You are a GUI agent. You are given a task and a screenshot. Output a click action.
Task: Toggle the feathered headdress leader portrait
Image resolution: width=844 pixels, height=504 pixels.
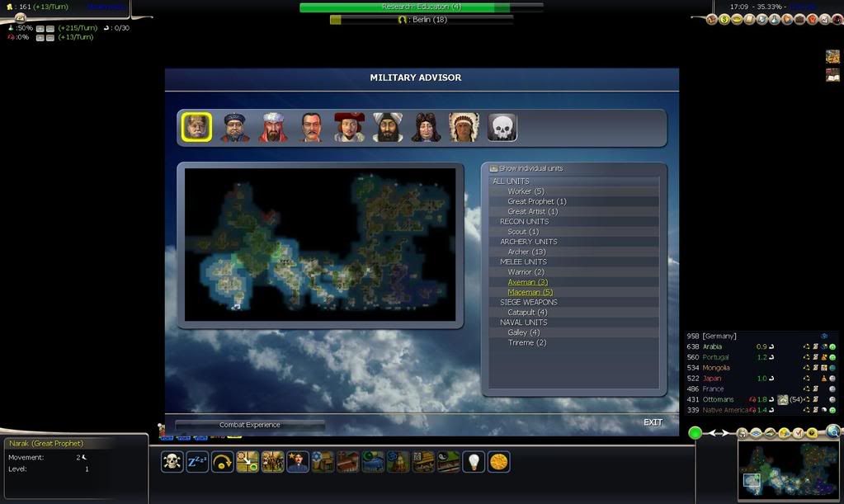(x=464, y=127)
